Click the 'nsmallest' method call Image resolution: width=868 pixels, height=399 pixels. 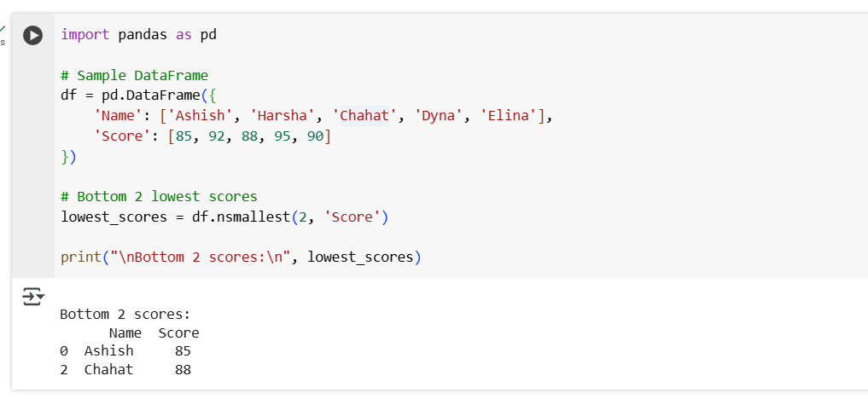[251, 217]
